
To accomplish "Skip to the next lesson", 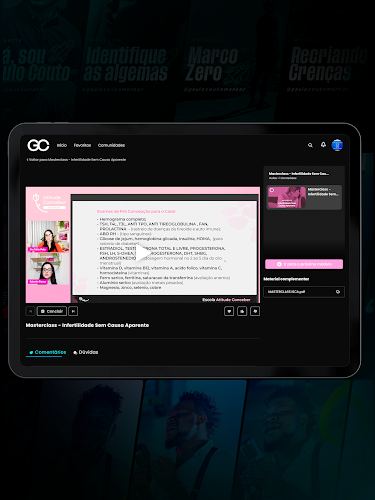I will point(73,311).
